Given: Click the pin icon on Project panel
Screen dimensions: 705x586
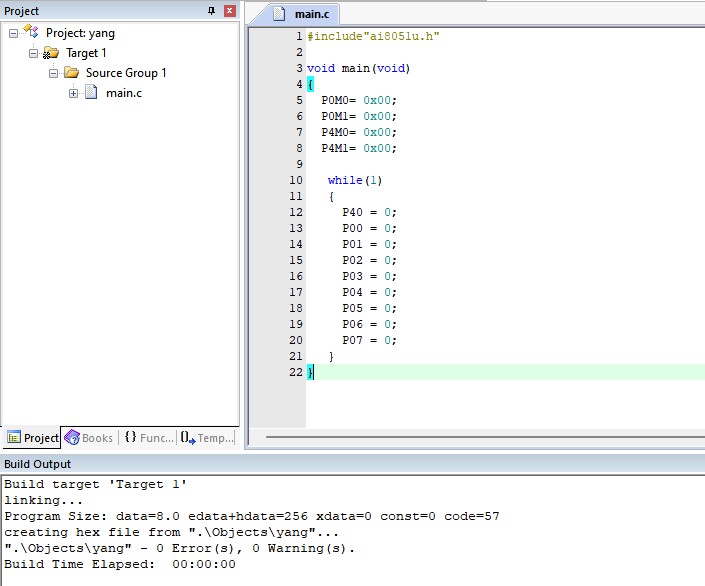Looking at the screenshot, I should coord(211,11).
